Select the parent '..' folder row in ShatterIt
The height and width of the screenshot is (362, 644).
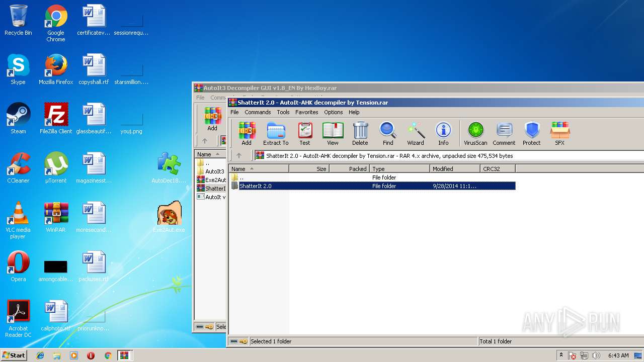tap(372, 177)
